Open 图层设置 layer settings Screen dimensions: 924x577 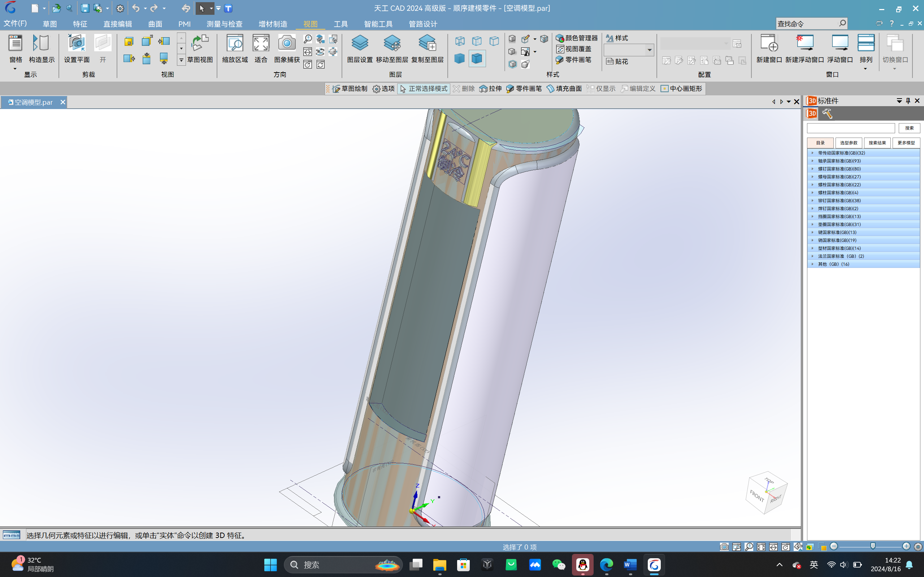coord(360,49)
